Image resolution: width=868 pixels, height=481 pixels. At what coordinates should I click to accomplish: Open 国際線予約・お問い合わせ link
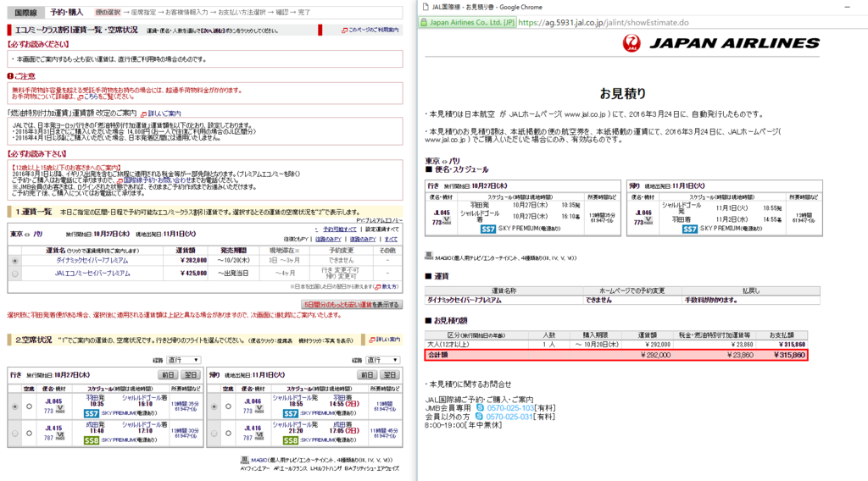tap(155, 180)
